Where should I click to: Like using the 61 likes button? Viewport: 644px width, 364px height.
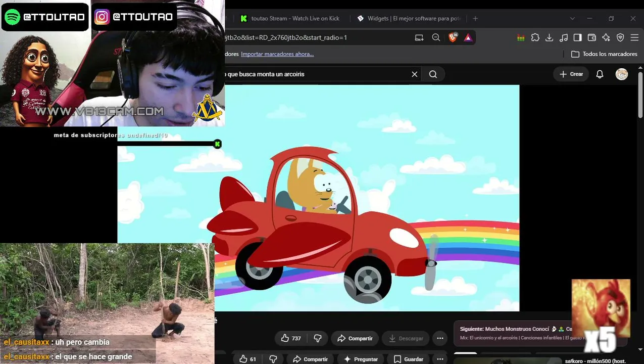[247, 359]
